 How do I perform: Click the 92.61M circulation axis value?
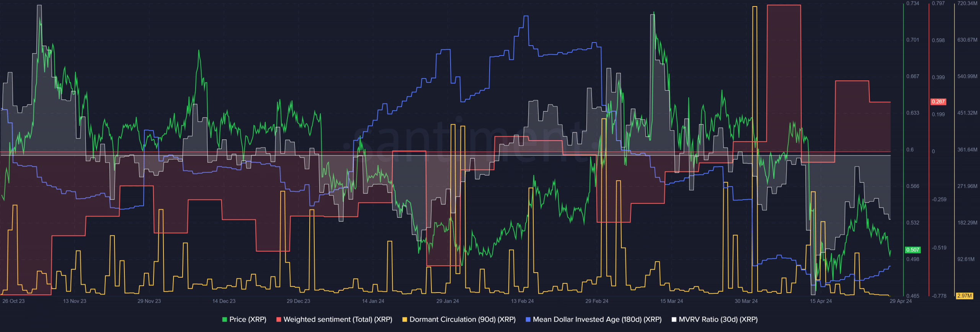point(966,259)
